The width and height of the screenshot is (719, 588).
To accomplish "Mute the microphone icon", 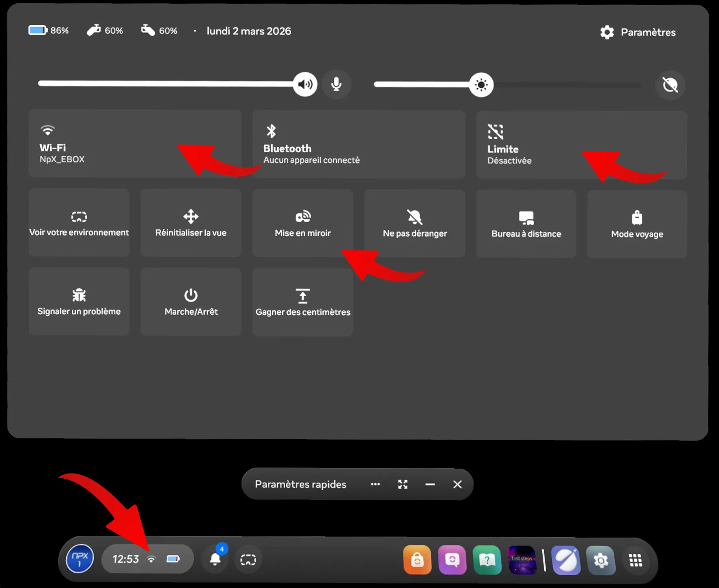I will [336, 84].
